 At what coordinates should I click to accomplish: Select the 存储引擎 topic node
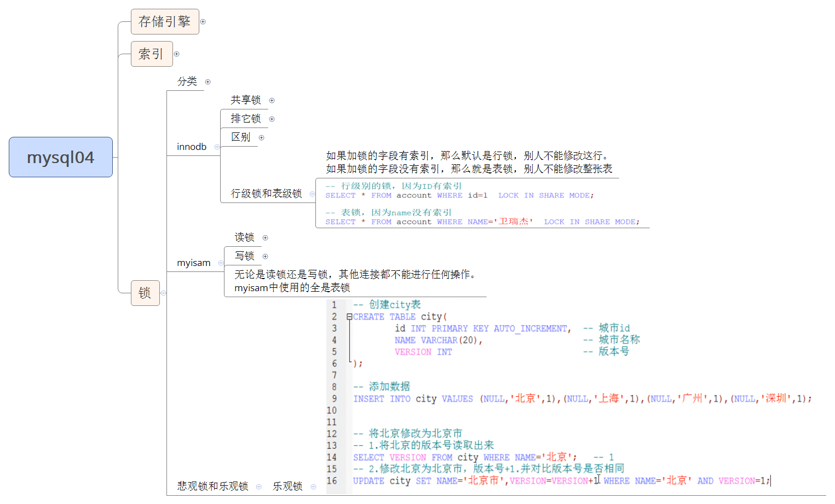tap(165, 22)
